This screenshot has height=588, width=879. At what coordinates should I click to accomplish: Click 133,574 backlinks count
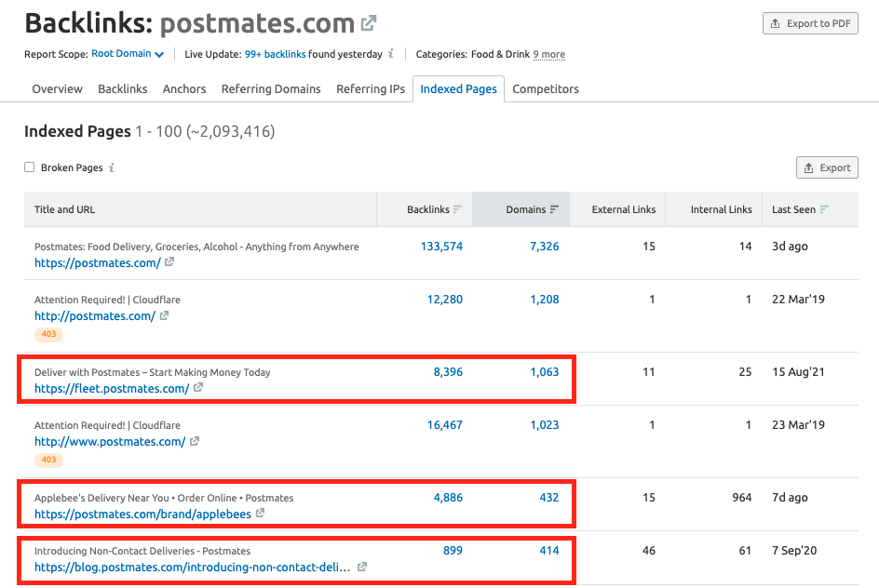point(441,247)
